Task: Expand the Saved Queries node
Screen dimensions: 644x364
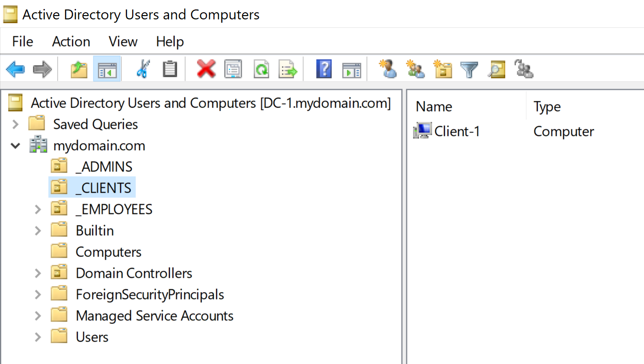Action: pyautogui.click(x=16, y=124)
